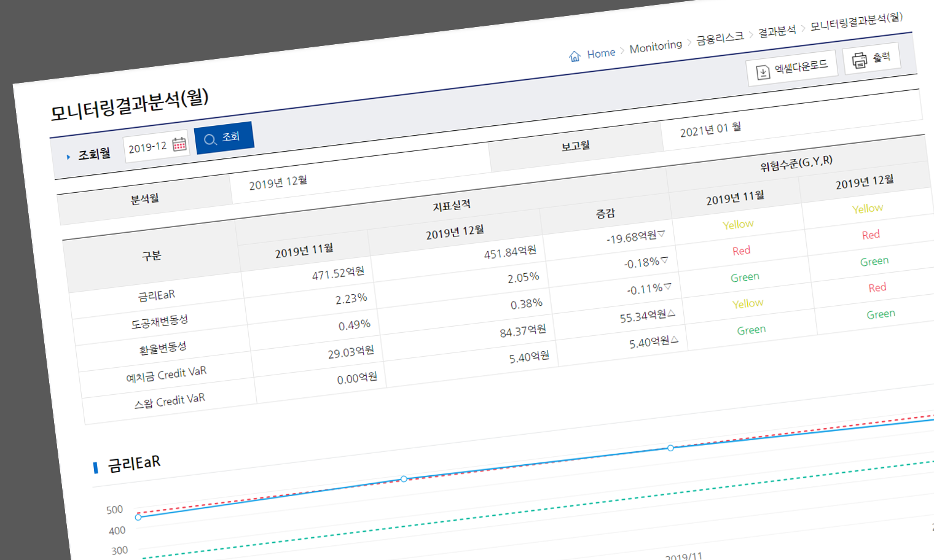934x560 pixels.
Task: Click the 2019-12 date input field
Action: (156, 146)
